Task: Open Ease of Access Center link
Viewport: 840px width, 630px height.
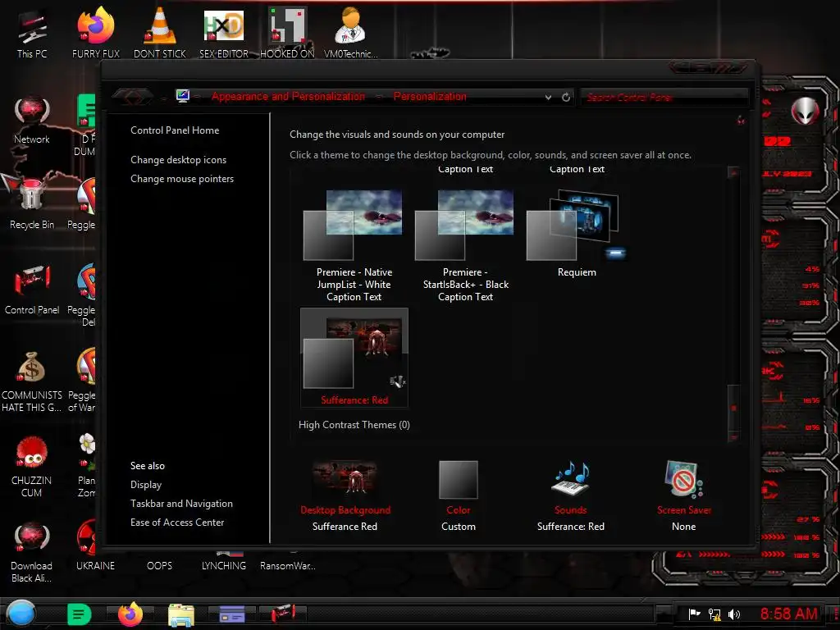Action: 177,522
